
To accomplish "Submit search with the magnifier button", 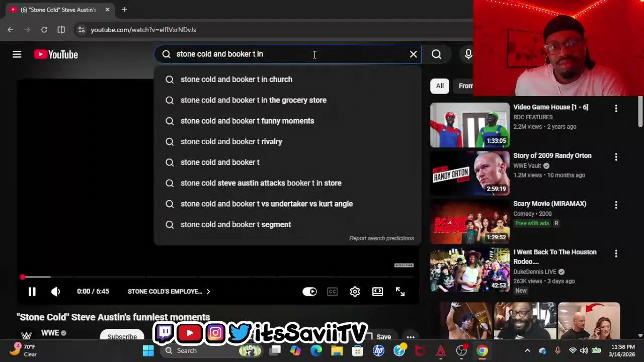I will pos(436,54).
